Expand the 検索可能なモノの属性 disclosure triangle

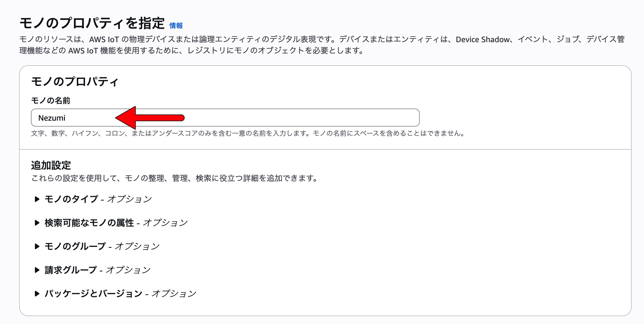[37, 223]
